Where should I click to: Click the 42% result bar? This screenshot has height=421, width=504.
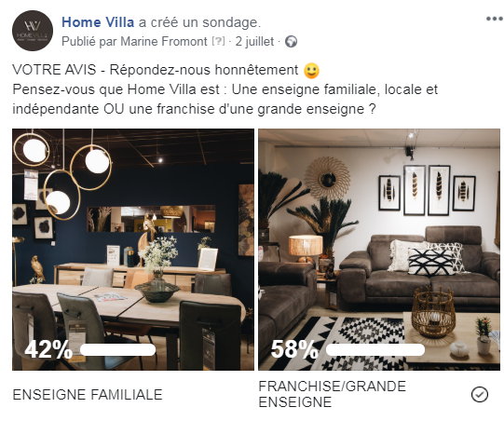[x=117, y=349]
